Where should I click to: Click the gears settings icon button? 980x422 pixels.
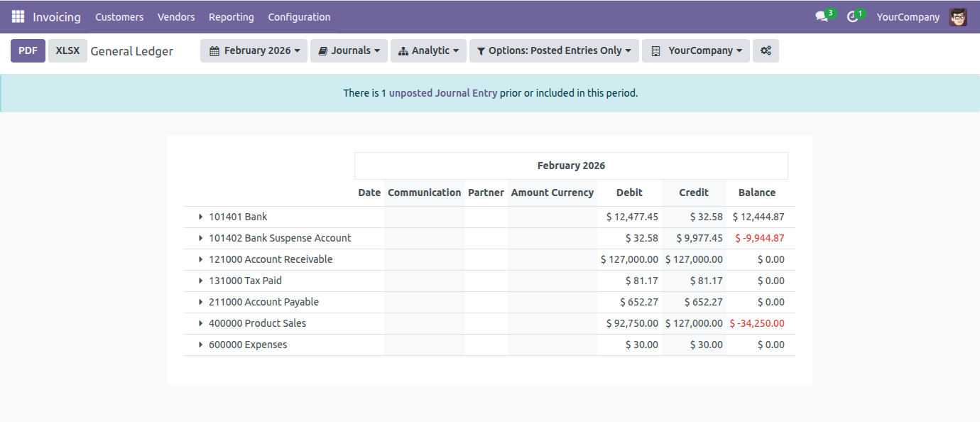[766, 51]
